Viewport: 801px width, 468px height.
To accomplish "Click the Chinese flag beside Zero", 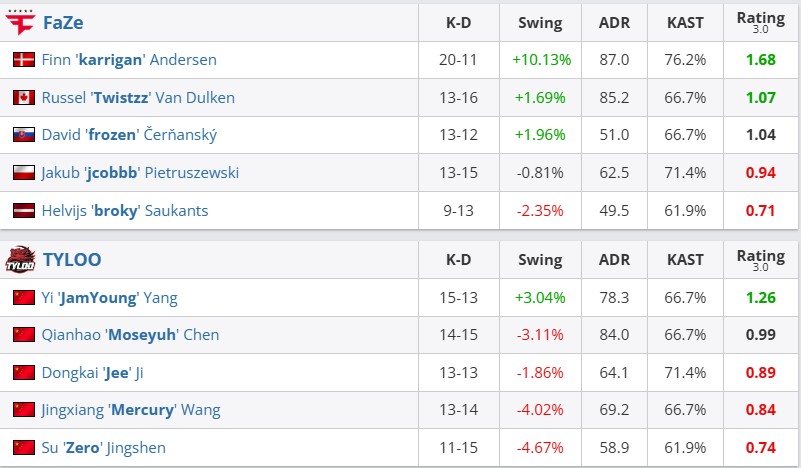I will (x=24, y=448).
